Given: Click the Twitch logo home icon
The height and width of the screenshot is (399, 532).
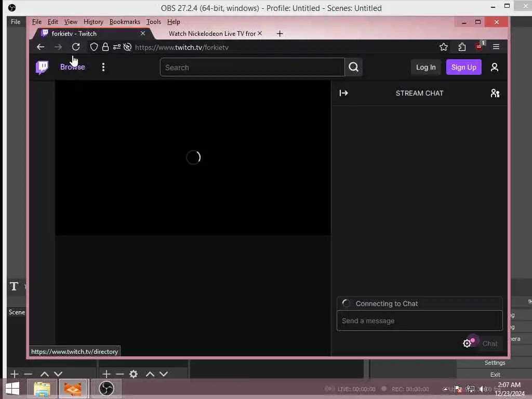Looking at the screenshot, I should click(42, 67).
